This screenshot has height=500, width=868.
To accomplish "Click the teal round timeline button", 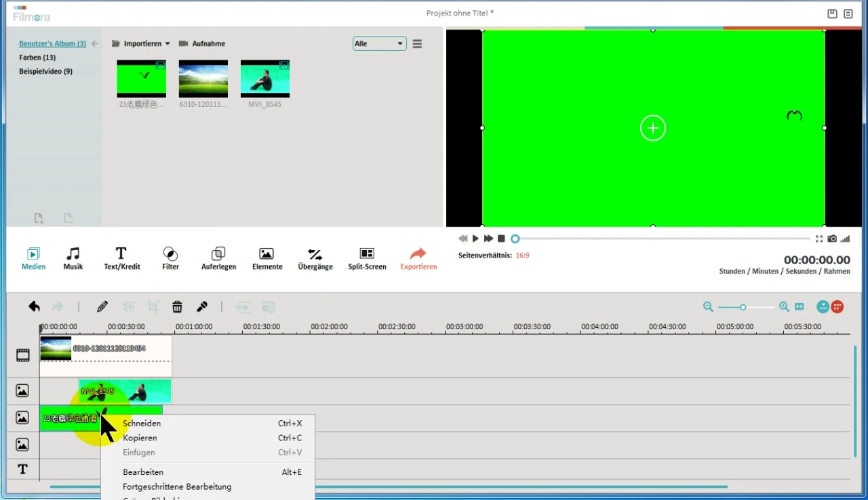I will point(823,307).
